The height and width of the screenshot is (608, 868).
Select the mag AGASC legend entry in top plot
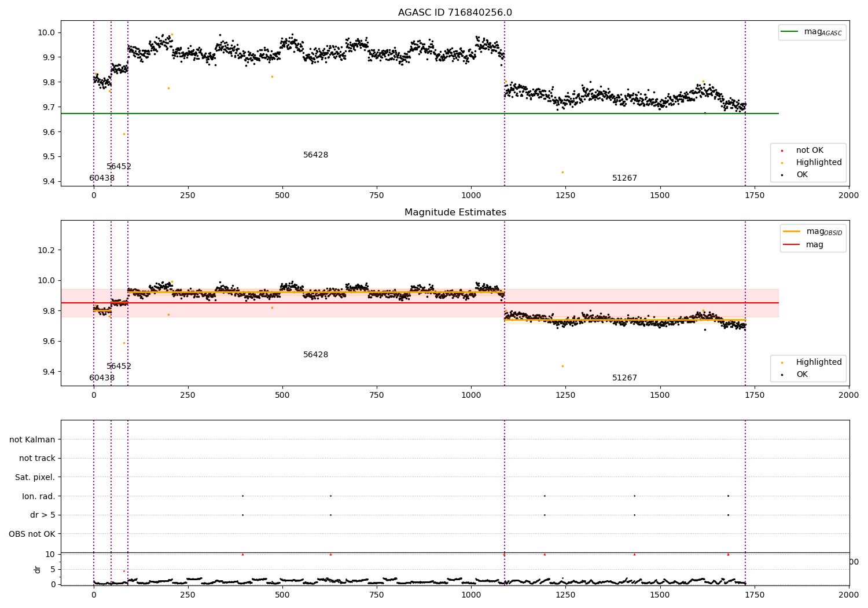click(x=812, y=32)
